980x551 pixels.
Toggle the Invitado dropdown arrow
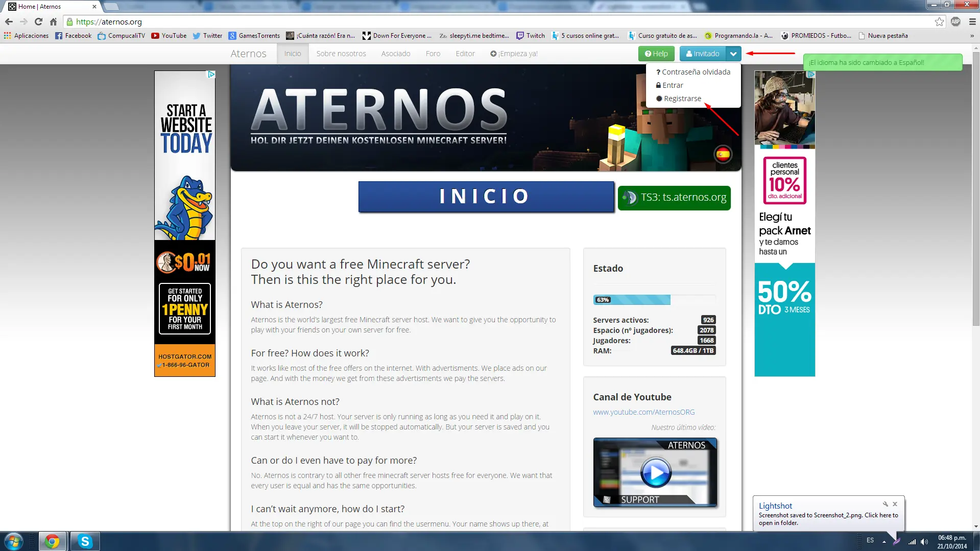coord(733,54)
